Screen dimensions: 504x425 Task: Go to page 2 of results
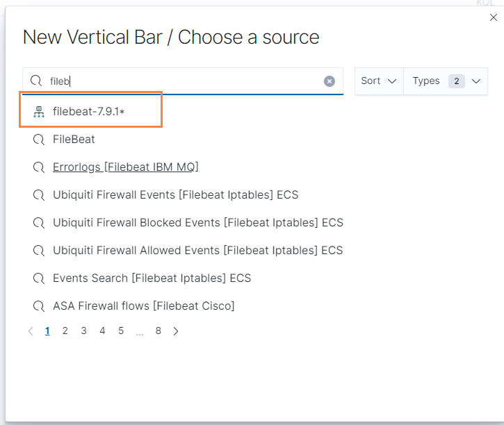[x=65, y=331]
